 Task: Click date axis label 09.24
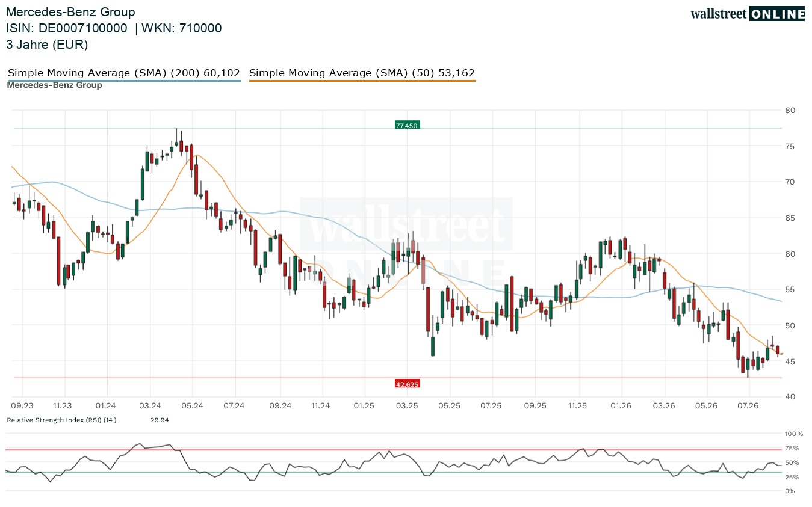click(280, 406)
